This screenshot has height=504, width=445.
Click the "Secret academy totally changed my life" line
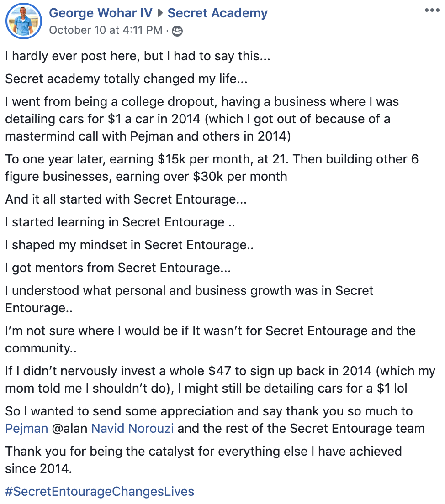tap(127, 79)
